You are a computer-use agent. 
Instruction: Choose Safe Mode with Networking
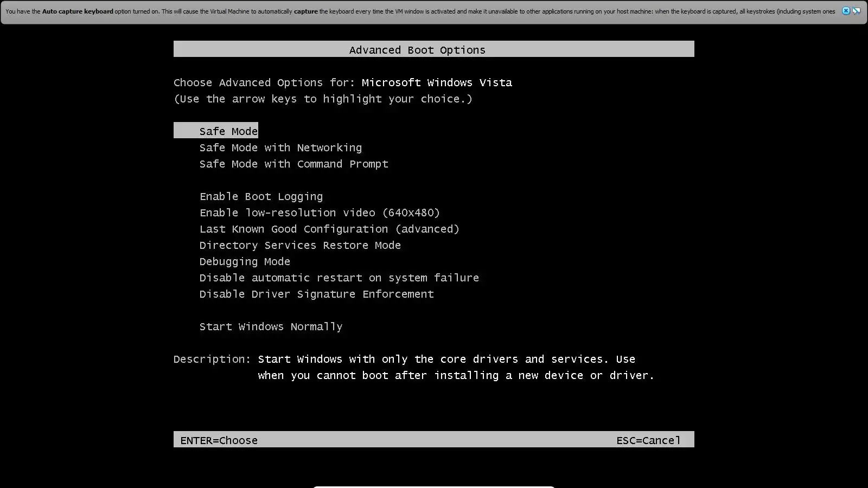click(280, 147)
